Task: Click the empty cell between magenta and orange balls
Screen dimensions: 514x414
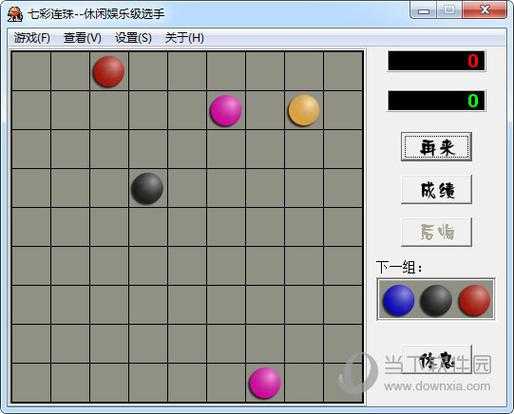Action: click(x=265, y=110)
